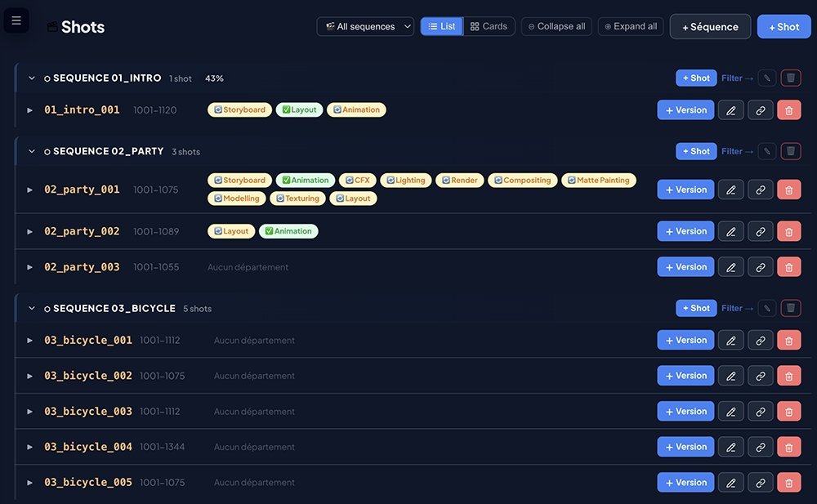817x504 pixels.
Task: Delete Sequence 01_INTRO using header trash icon
Action: [790, 78]
